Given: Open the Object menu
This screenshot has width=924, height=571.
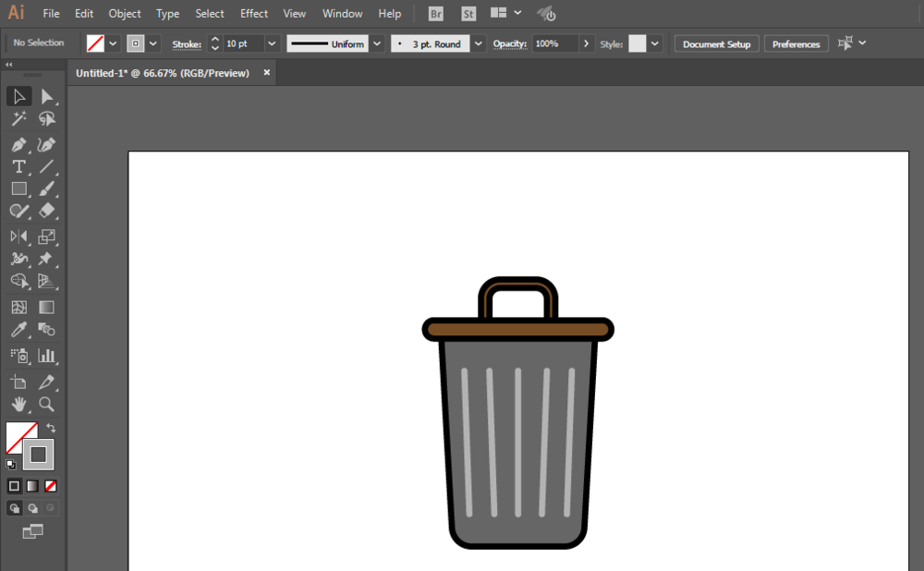Looking at the screenshot, I should pyautogui.click(x=125, y=14).
